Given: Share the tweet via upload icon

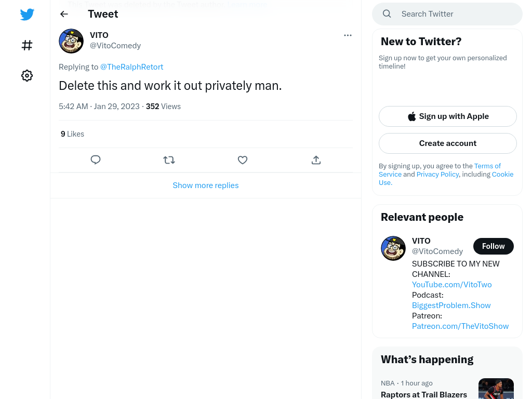Looking at the screenshot, I should [316, 160].
